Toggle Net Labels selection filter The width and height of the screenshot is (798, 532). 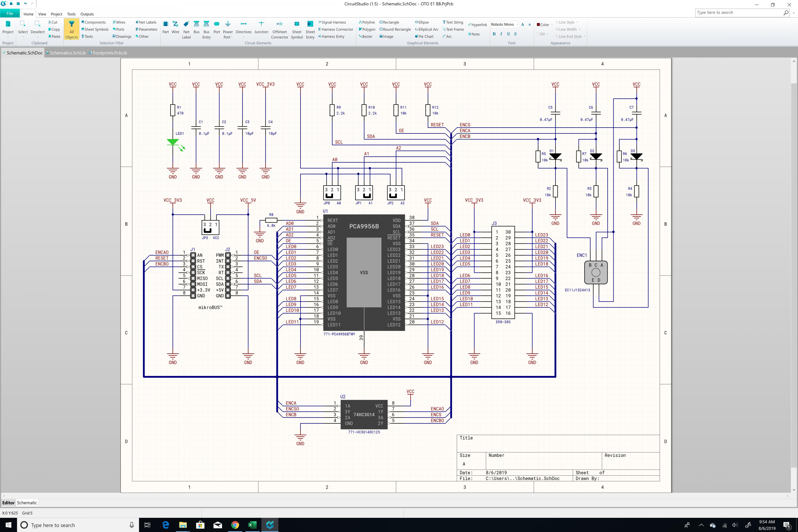[146, 22]
